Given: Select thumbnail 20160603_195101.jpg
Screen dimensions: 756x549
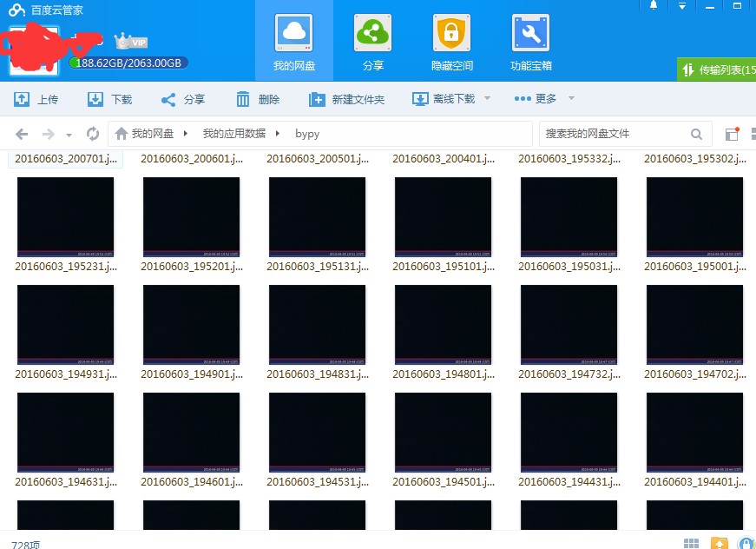Looking at the screenshot, I should point(443,217).
